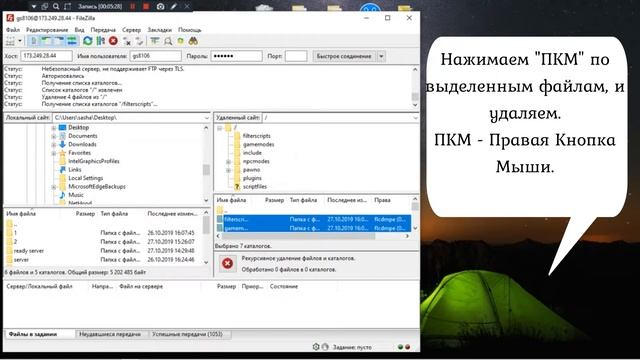This screenshot has height=360, width=640.
Task: Toggle directory comparison icon
Action: 168,41
